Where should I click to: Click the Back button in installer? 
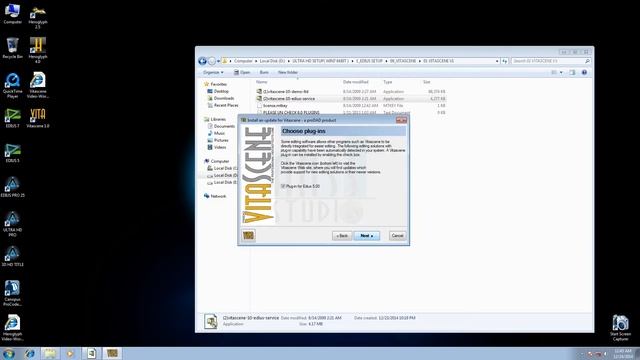point(342,236)
